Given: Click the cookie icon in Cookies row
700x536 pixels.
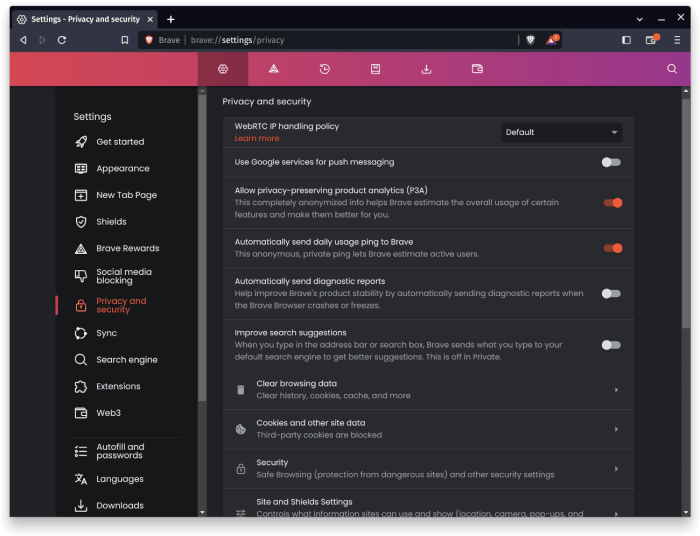Looking at the screenshot, I should 241,429.
